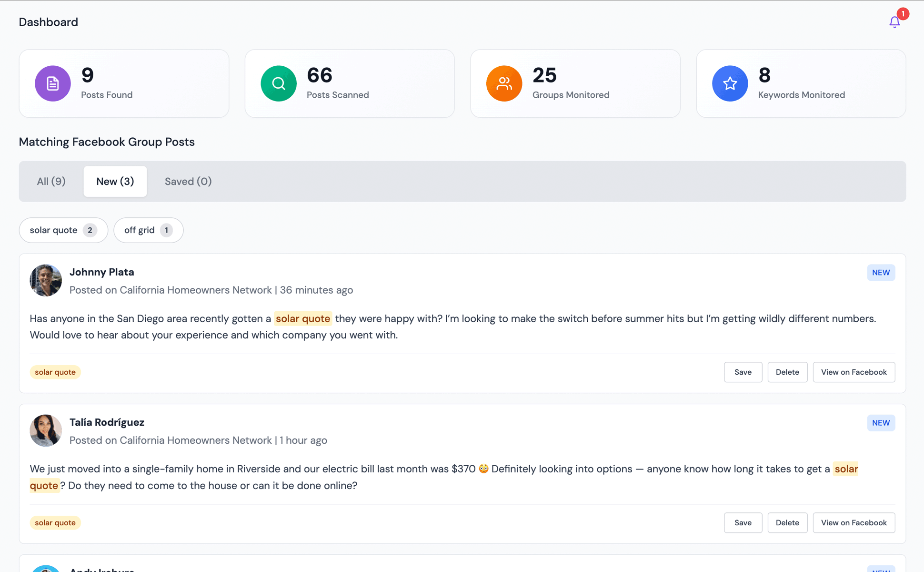Click the 25 Groups Monitored count
This screenshot has height=572, width=924.
pos(544,75)
